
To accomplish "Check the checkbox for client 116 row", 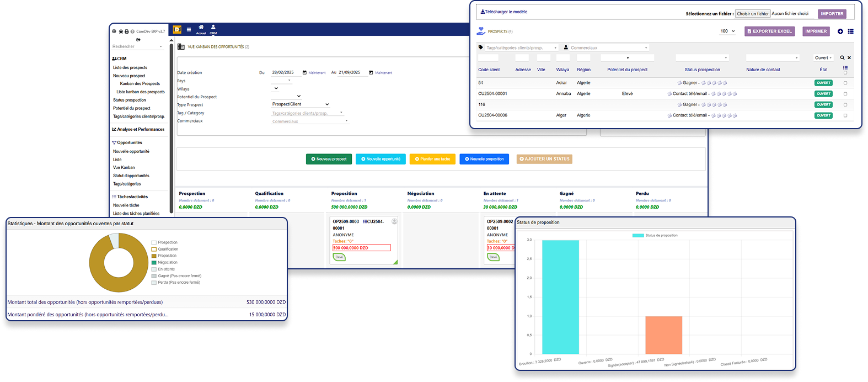I will point(845,104).
